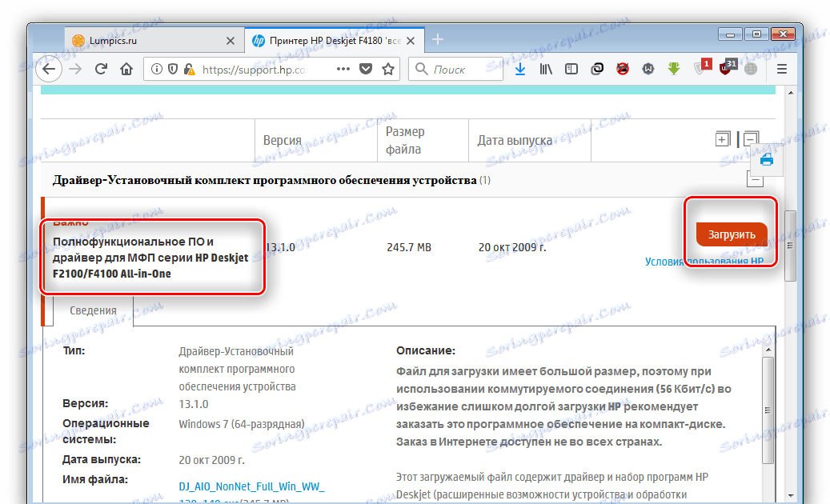Click the lock warning icon in address bar
Screen dimensions: 830x504
pos(189,70)
